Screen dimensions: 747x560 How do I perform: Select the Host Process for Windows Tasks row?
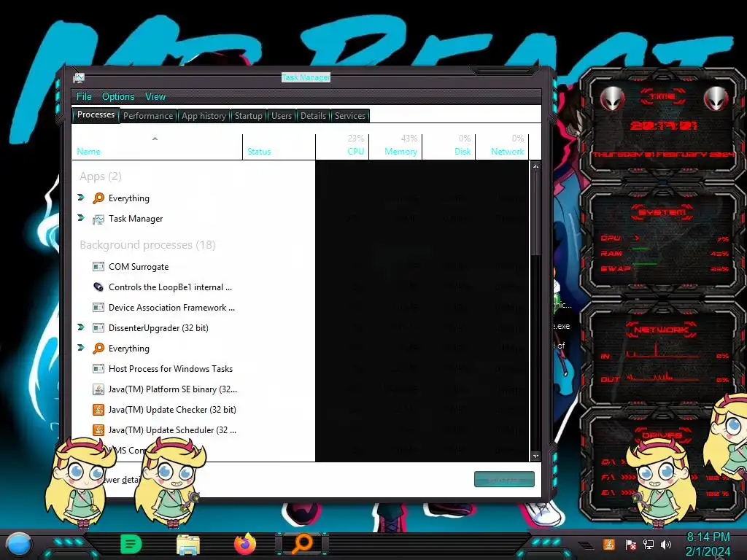301,368
